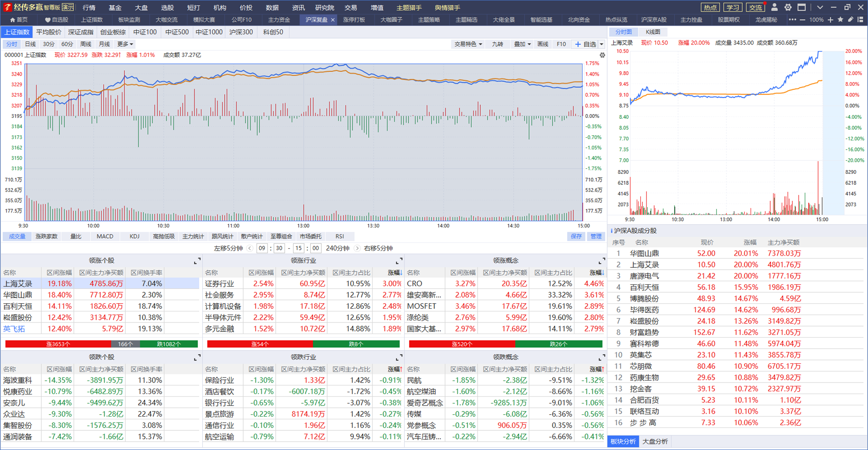The width and height of the screenshot is (868, 450).
Task: Switch chart to 日线 period
Action: tap(30, 44)
